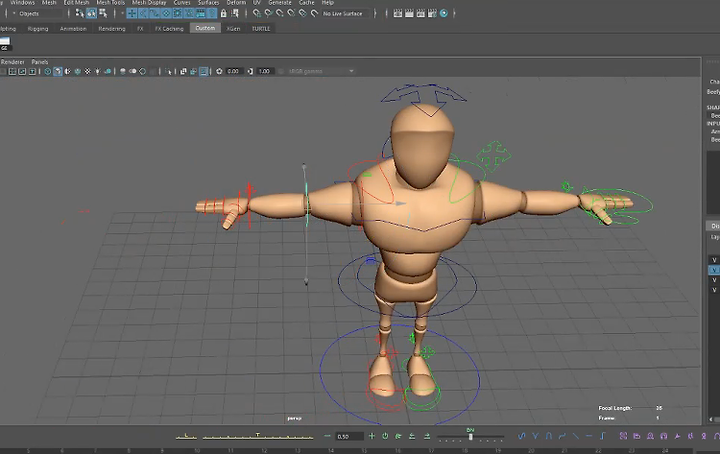Enable snap to curves magnet icon

tap(269, 13)
